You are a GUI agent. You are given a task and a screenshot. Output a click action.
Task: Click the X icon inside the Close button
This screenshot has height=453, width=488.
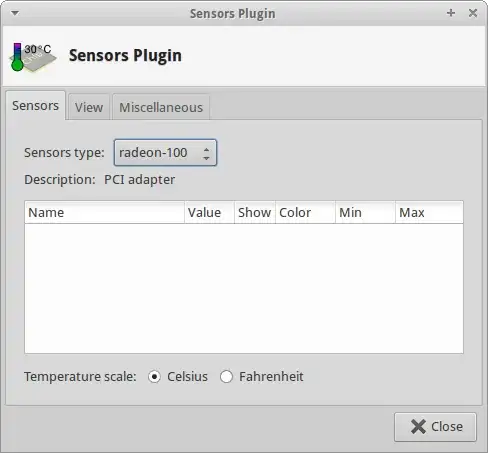click(418, 427)
